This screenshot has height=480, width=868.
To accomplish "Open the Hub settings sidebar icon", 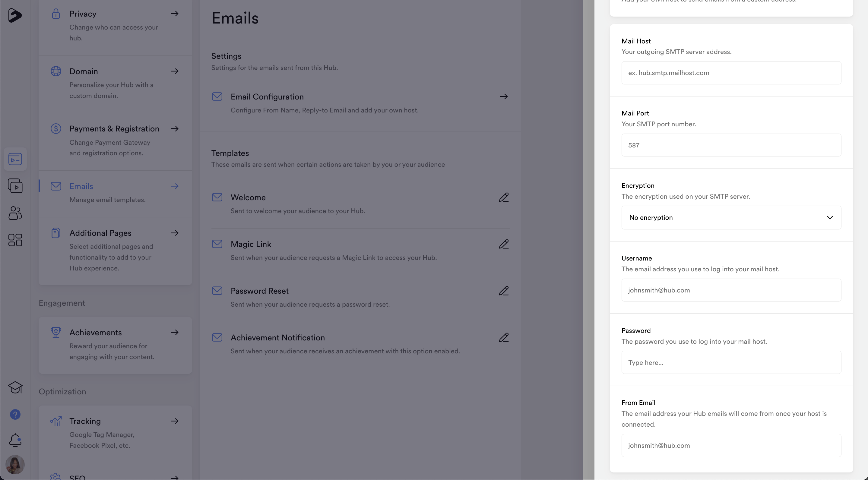I will pos(15,159).
